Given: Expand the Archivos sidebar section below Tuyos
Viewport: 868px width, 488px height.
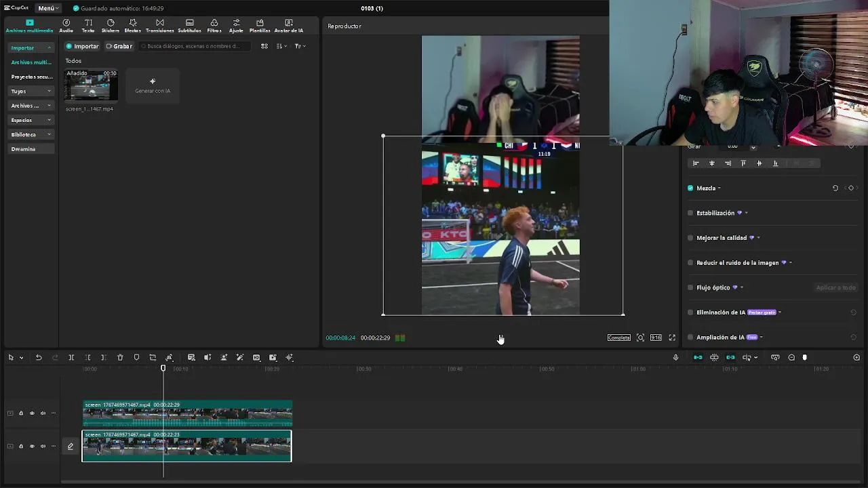Looking at the screenshot, I should 49,106.
